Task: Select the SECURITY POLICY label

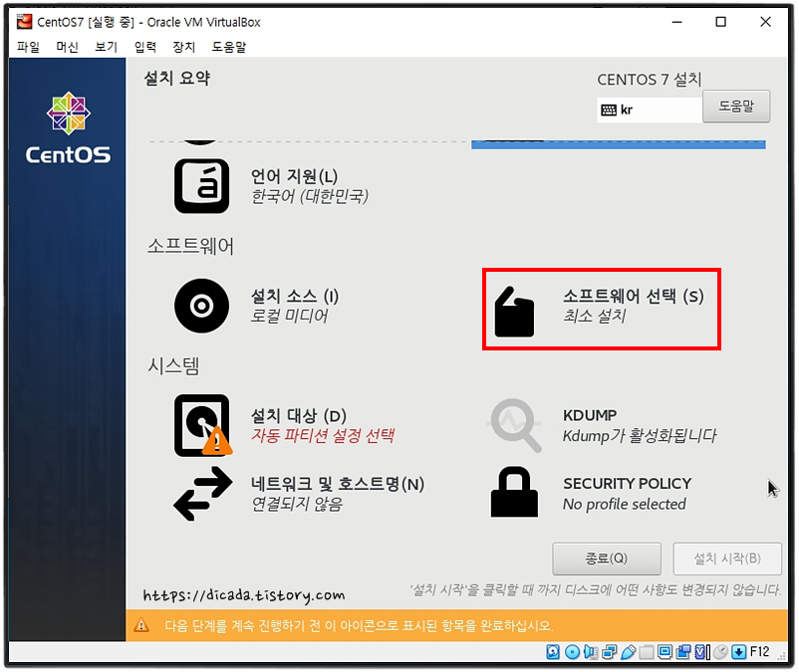Action: [628, 484]
